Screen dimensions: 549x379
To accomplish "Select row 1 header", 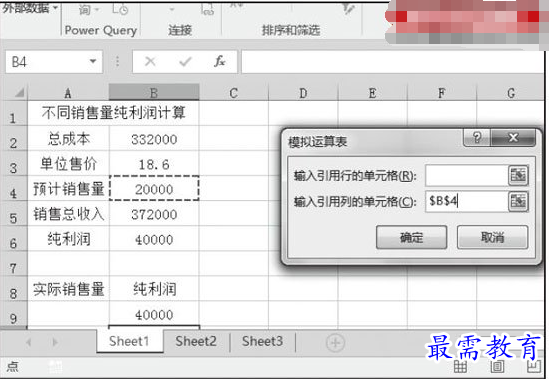I will [x=13, y=113].
